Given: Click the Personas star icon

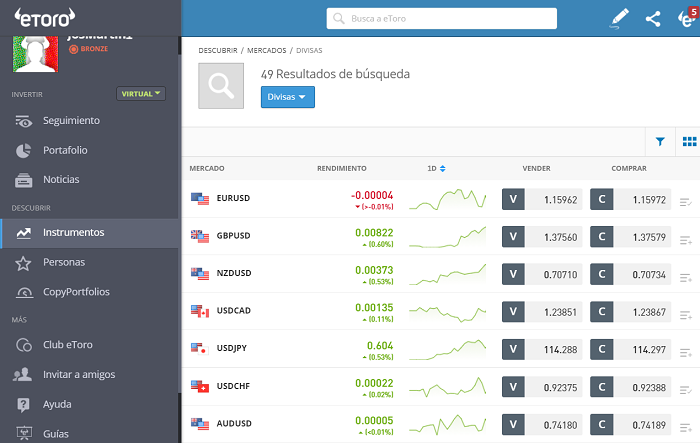Looking at the screenshot, I should (x=23, y=263).
